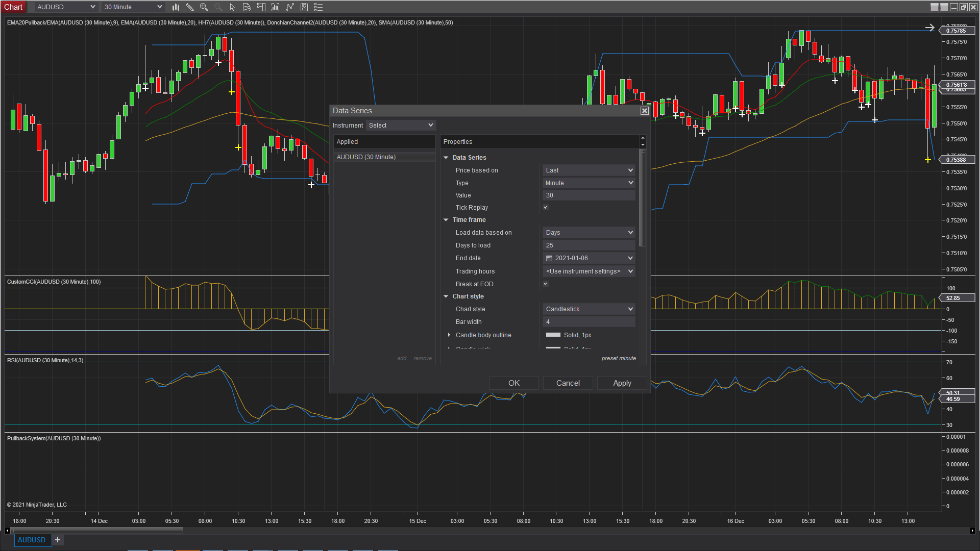The width and height of the screenshot is (980, 551).
Task: Add a new tab with plus button
Action: pos(58,540)
